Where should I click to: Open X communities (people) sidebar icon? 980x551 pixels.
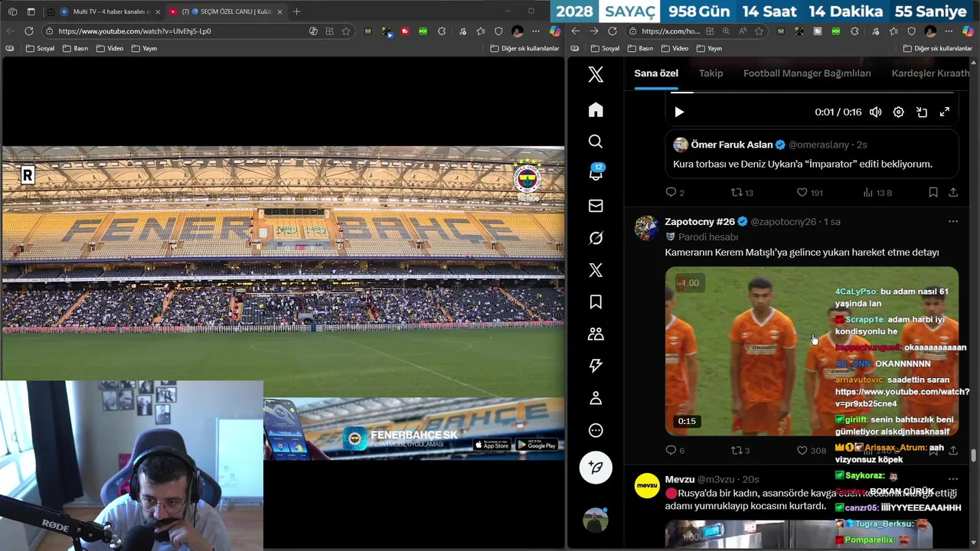point(596,334)
